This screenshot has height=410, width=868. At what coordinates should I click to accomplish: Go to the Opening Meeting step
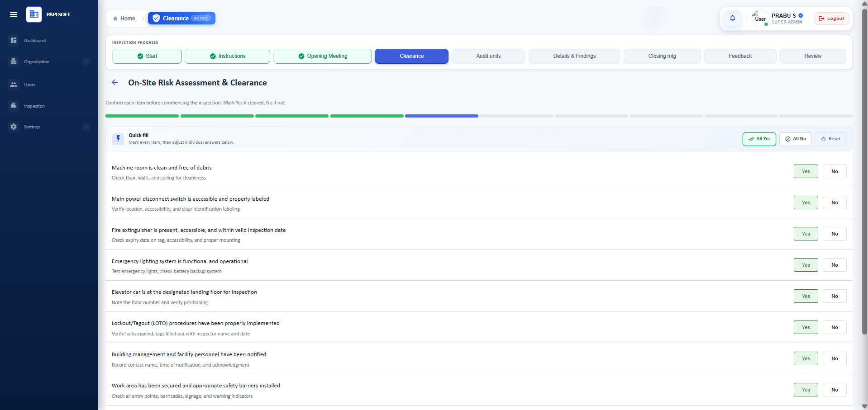click(x=323, y=56)
